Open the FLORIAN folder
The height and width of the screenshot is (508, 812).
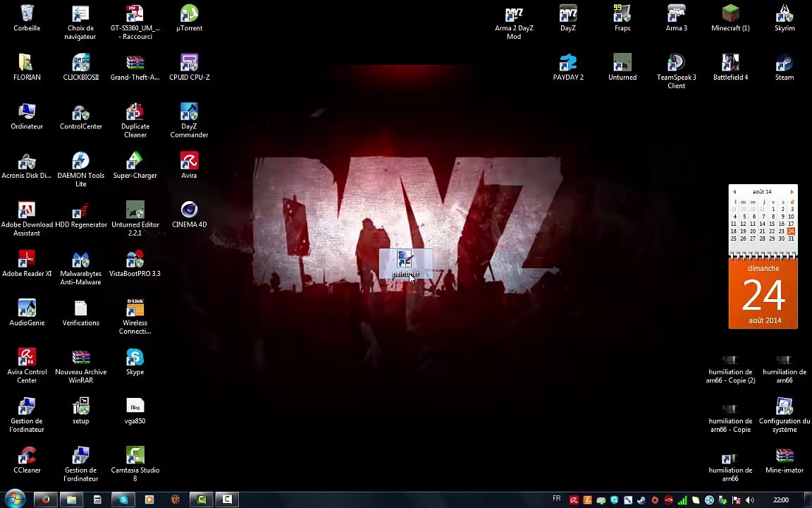point(26,67)
